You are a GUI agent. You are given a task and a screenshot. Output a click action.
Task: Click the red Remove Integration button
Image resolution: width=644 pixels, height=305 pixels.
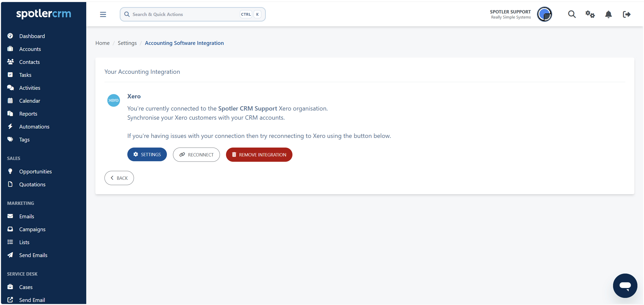[x=259, y=155]
